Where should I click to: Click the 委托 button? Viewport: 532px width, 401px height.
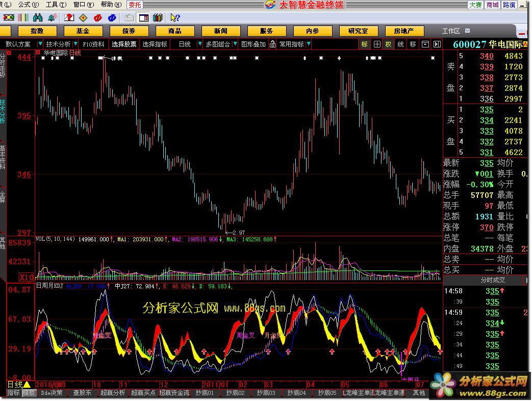tap(135, 5)
